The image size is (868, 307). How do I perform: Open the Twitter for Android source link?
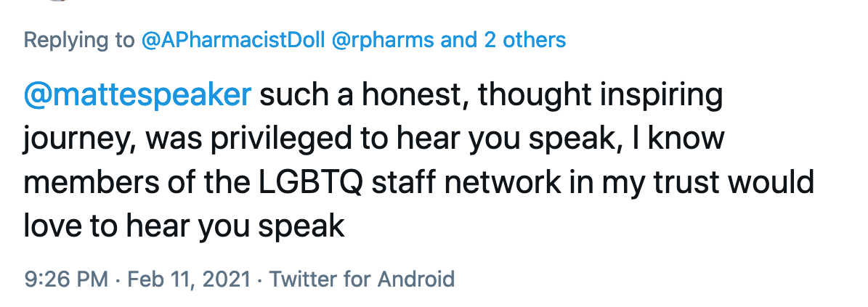[x=362, y=279]
